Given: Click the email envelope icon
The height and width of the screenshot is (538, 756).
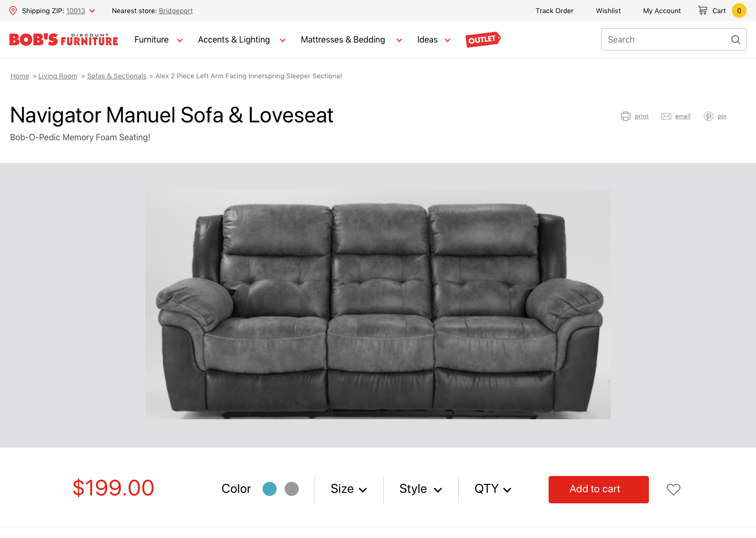Looking at the screenshot, I should pyautogui.click(x=666, y=116).
